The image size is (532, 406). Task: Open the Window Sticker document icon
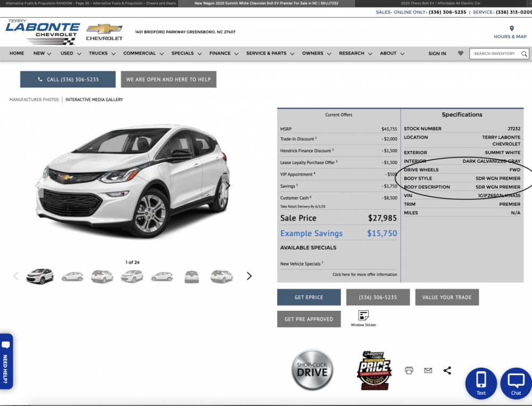[363, 316]
